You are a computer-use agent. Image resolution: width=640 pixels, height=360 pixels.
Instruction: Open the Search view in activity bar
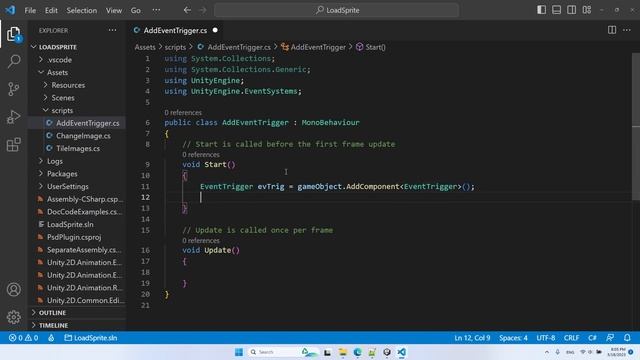coord(13,62)
